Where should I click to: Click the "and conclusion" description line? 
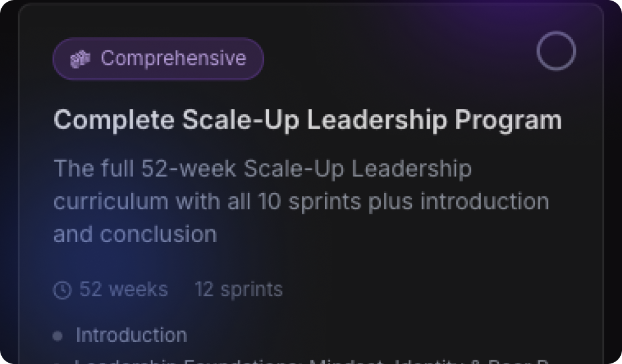click(x=135, y=234)
